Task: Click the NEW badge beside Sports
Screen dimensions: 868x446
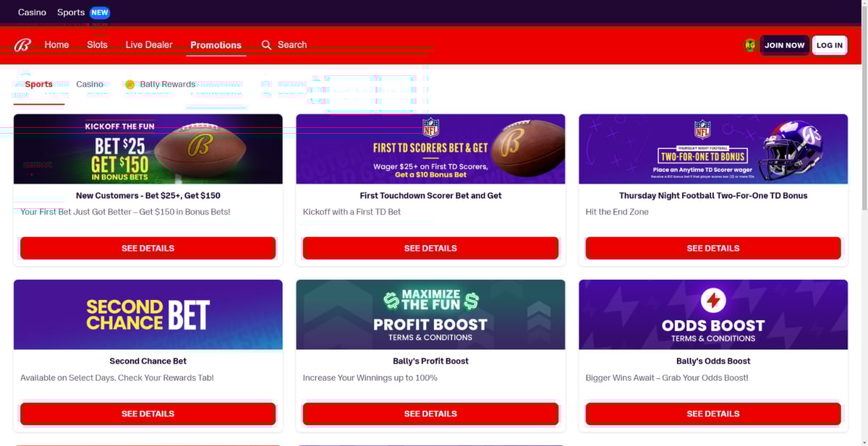Action: pyautogui.click(x=100, y=12)
